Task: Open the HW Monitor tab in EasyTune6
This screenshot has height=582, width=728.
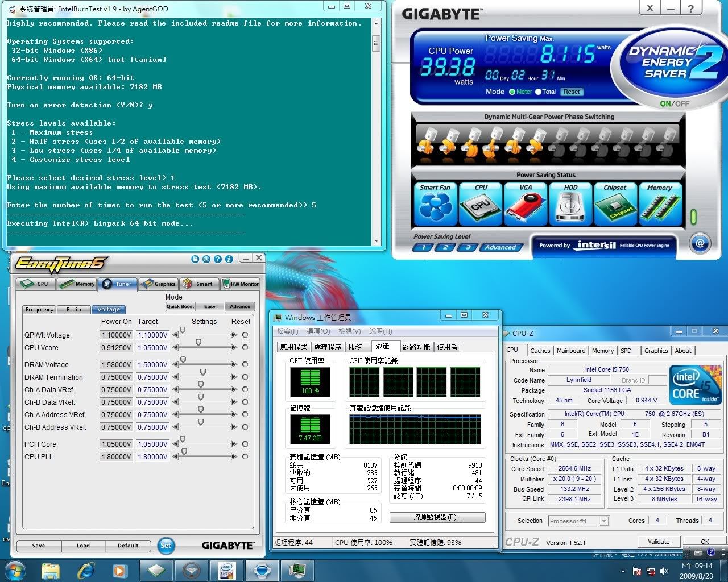Action: pos(240,284)
